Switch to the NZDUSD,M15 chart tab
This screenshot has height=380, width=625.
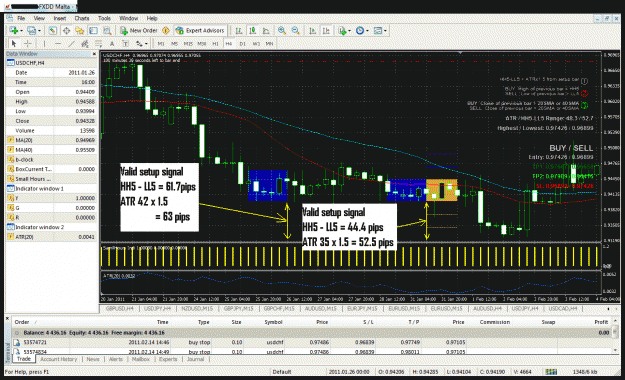(197, 309)
